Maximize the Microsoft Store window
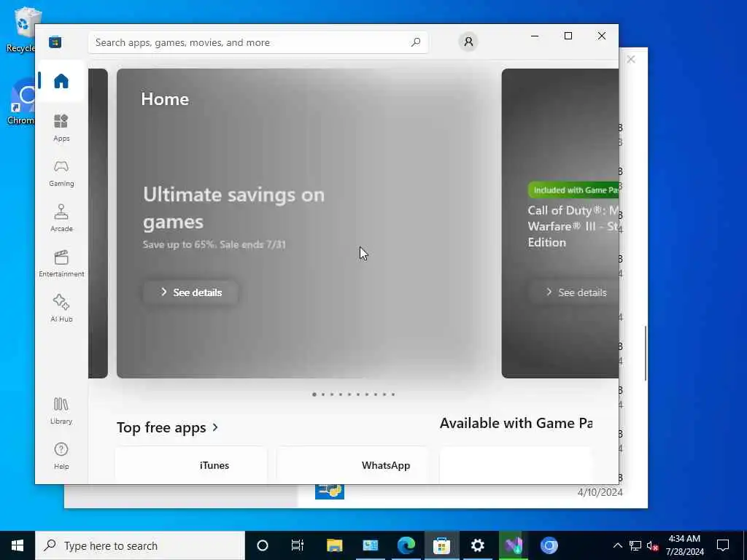 [x=568, y=36]
